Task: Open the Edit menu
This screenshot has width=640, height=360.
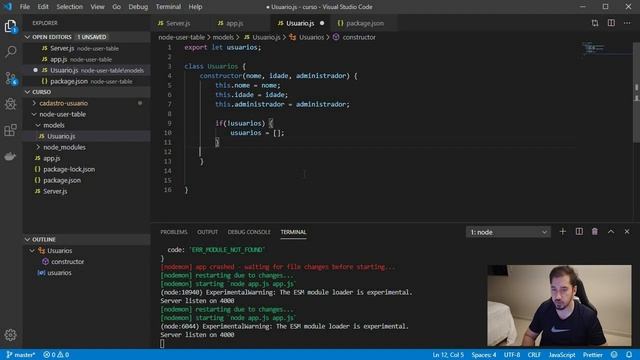Action: [x=43, y=7]
